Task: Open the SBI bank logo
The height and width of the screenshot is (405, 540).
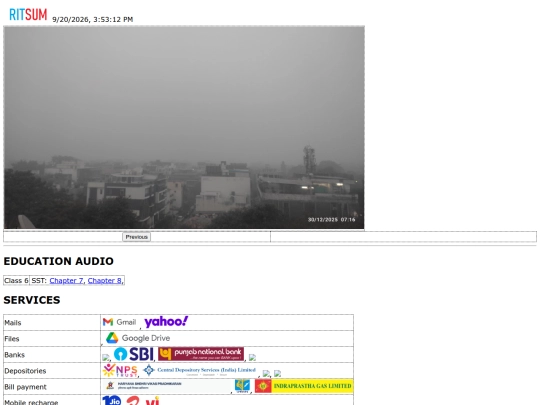Action: point(134,354)
